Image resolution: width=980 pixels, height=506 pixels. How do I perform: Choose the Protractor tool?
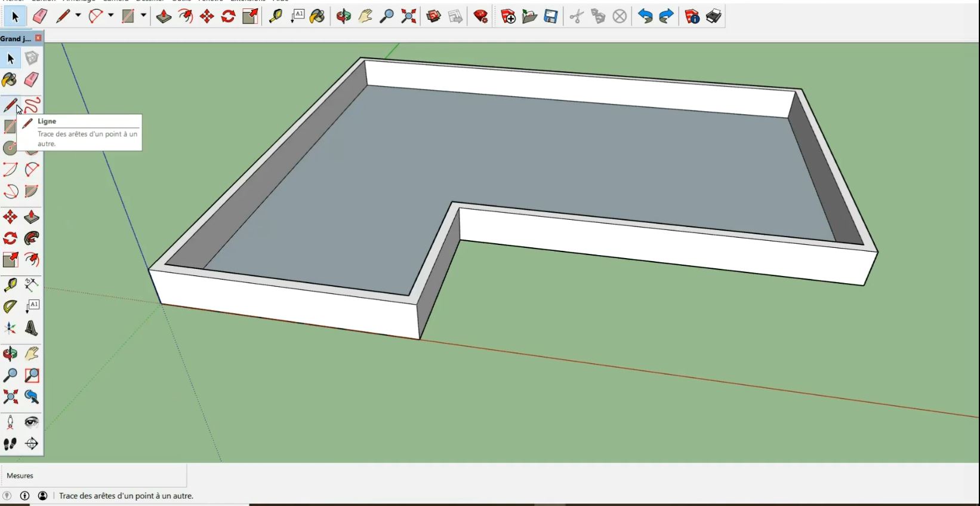point(10,306)
